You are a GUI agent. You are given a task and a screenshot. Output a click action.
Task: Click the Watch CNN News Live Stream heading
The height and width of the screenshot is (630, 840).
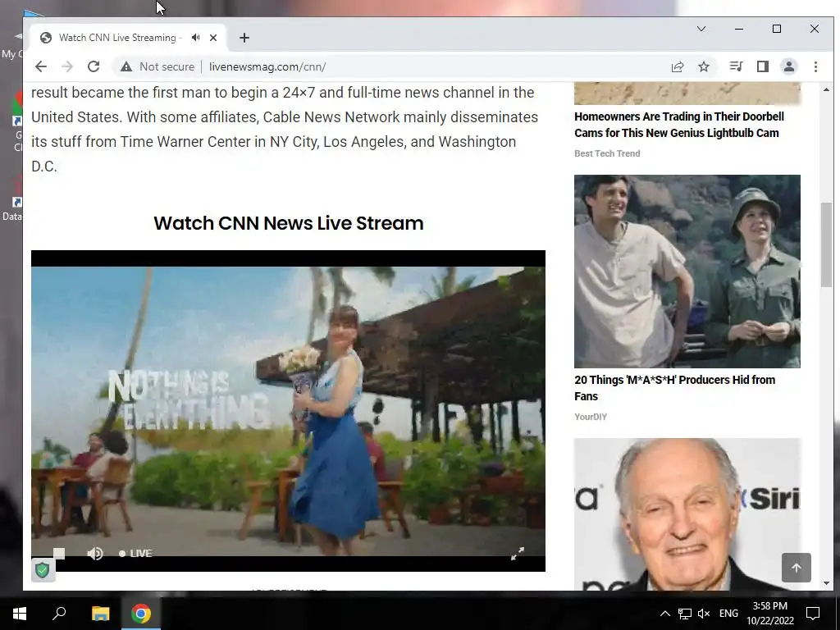[288, 223]
